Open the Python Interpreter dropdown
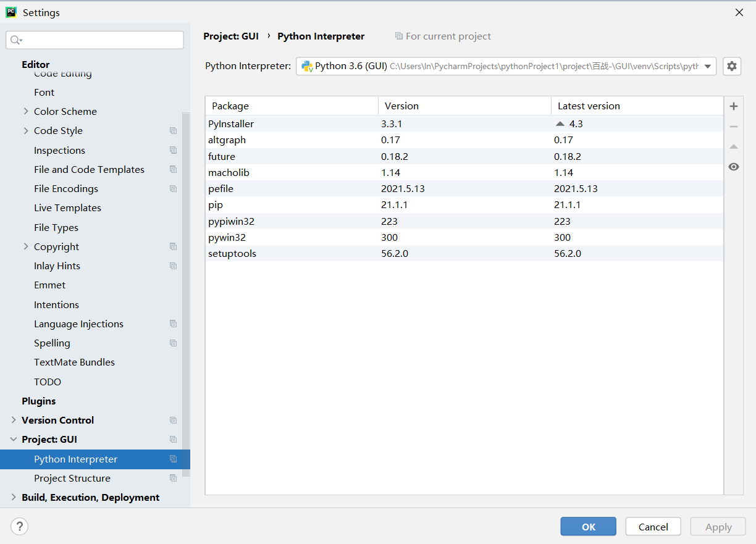 click(708, 66)
